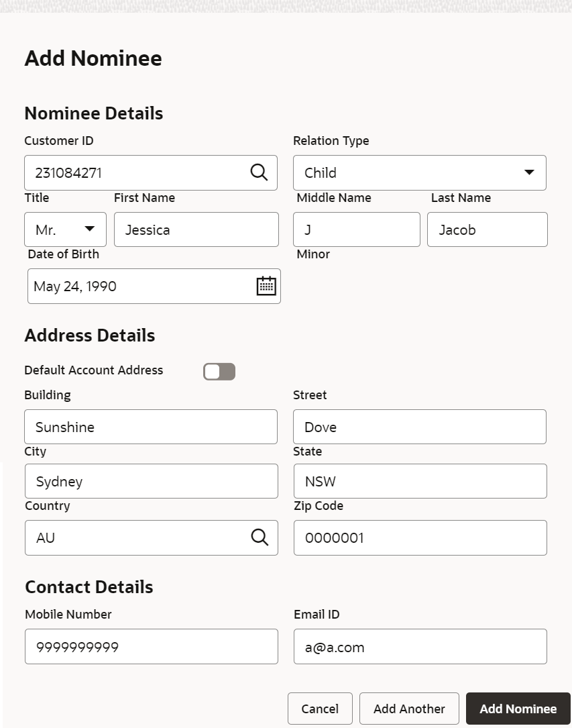Click the Country lookup search icon

tap(260, 537)
